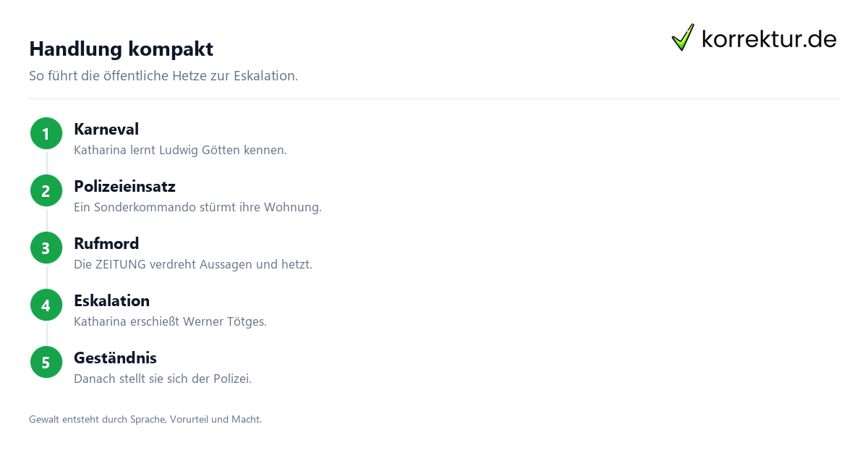Click the Werner Tötges description line
Viewport: 868px width, 456px height.
click(170, 322)
